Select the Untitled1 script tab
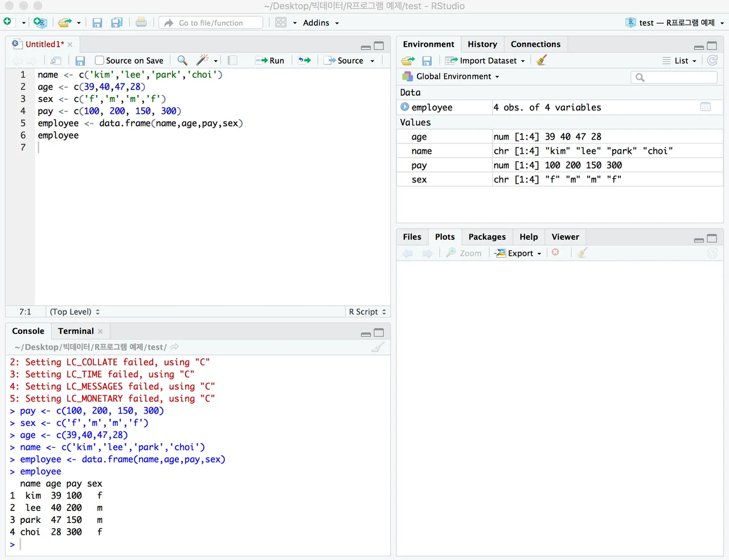This screenshot has height=560, width=729. point(44,44)
